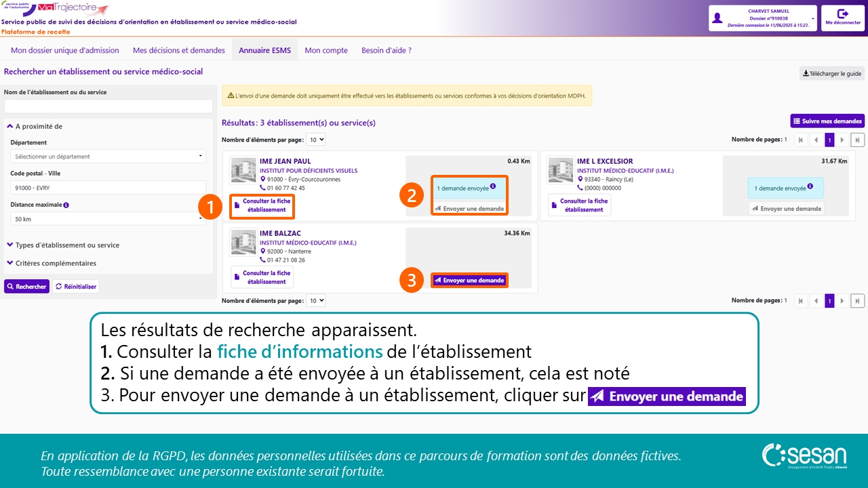
Task: Click the info icon beside Distance maximale
Action: click(66, 205)
